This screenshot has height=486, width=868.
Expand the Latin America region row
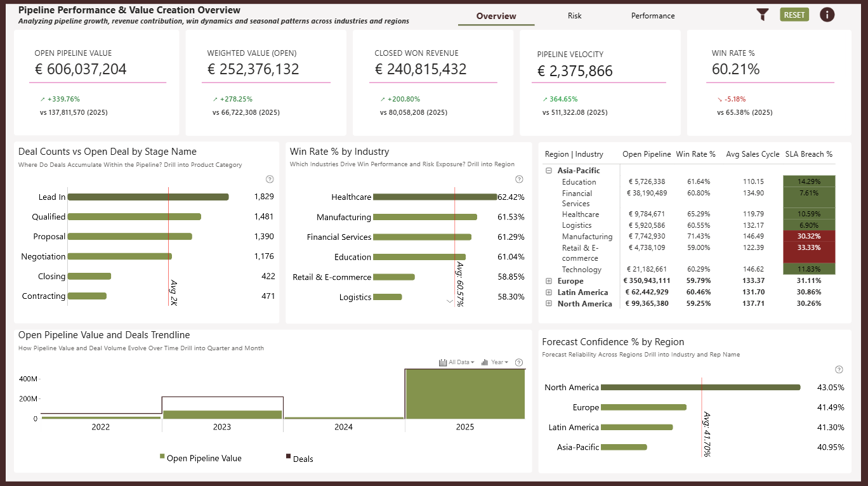548,292
